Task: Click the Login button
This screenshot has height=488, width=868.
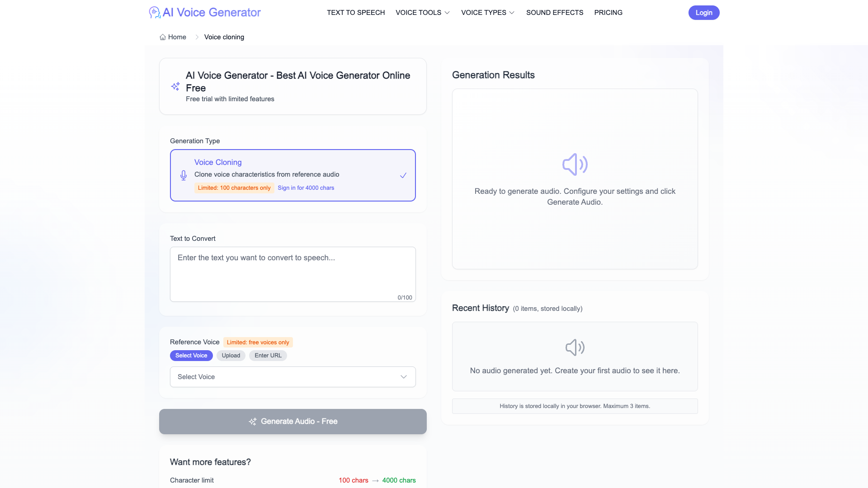Action: 704,13
